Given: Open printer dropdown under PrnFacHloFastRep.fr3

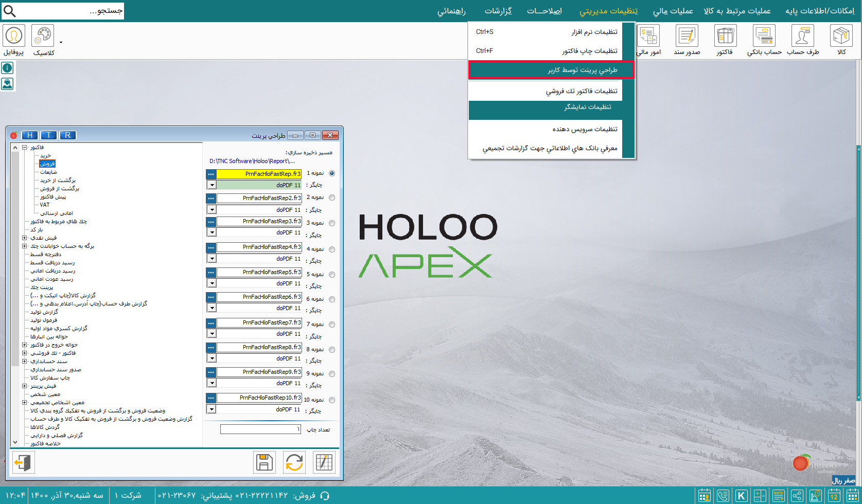Looking at the screenshot, I should pos(211,185).
